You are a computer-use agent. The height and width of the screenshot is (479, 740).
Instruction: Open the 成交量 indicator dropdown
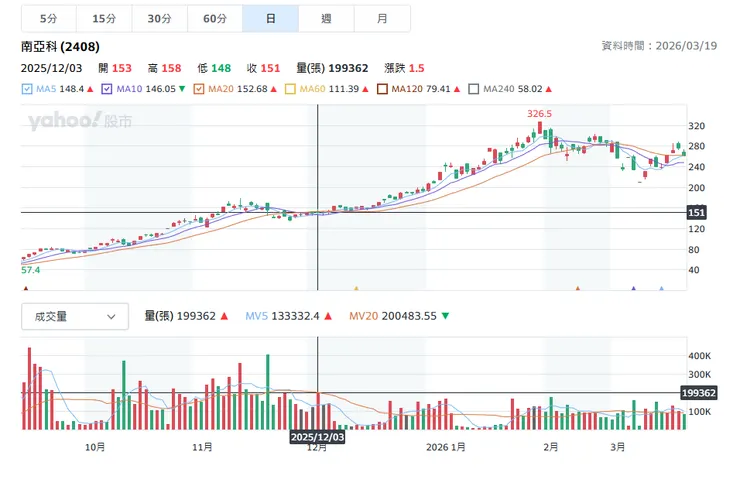(75, 316)
